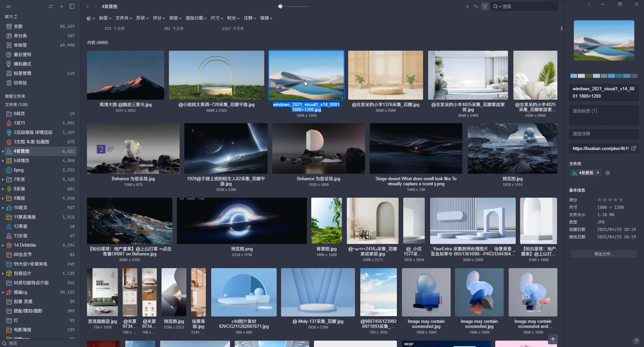Click the 8圣诞 folder icon
This screenshot has height=347, width=644.
[x=9, y=189]
